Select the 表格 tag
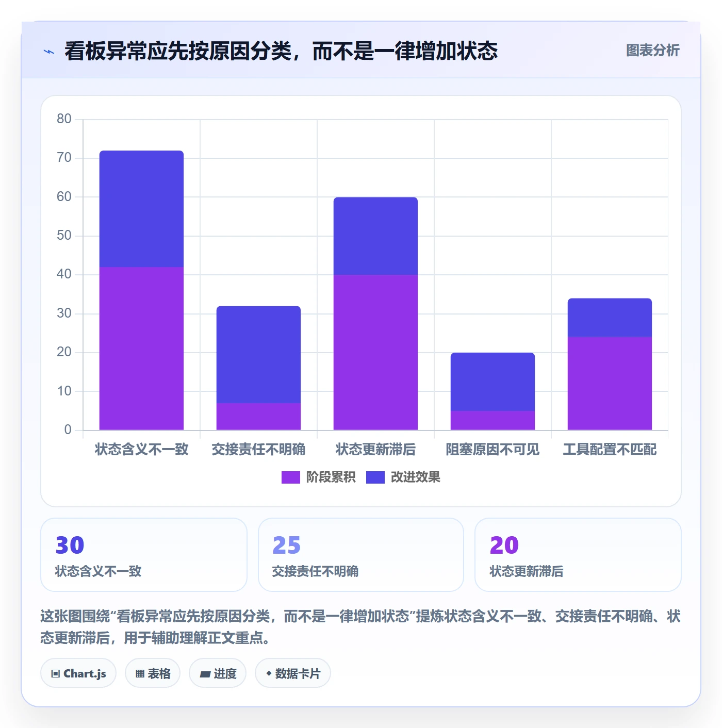The image size is (722, 728). pos(153,673)
